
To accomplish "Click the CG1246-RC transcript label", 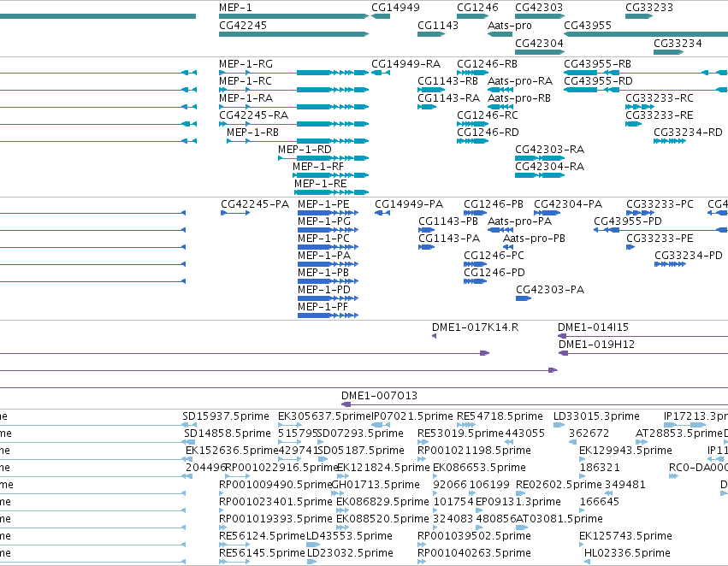I will coord(488,115).
